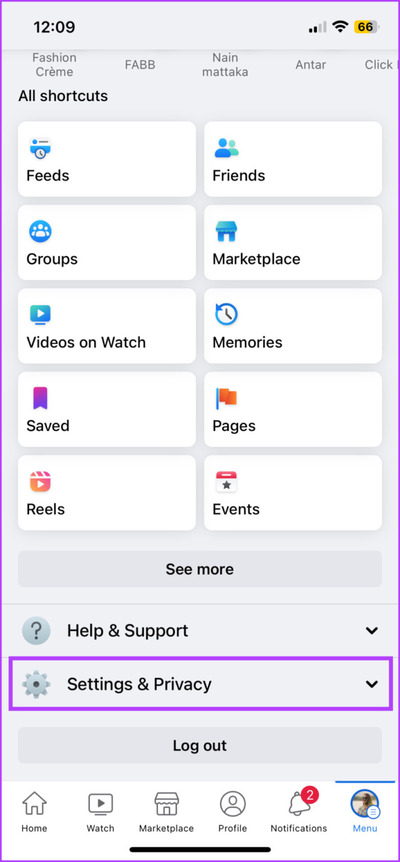Image resolution: width=400 pixels, height=862 pixels.
Task: Open the Marketplace tab in bottom bar
Action: coord(166,813)
